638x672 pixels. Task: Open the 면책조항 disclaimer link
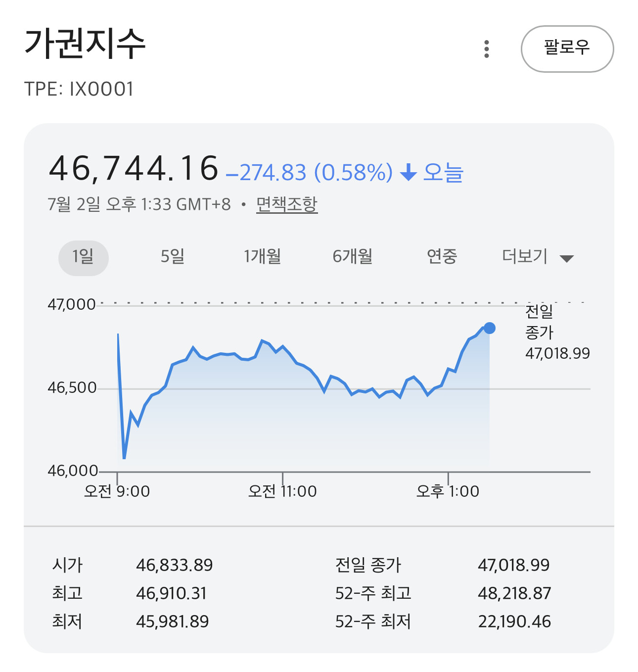(287, 204)
